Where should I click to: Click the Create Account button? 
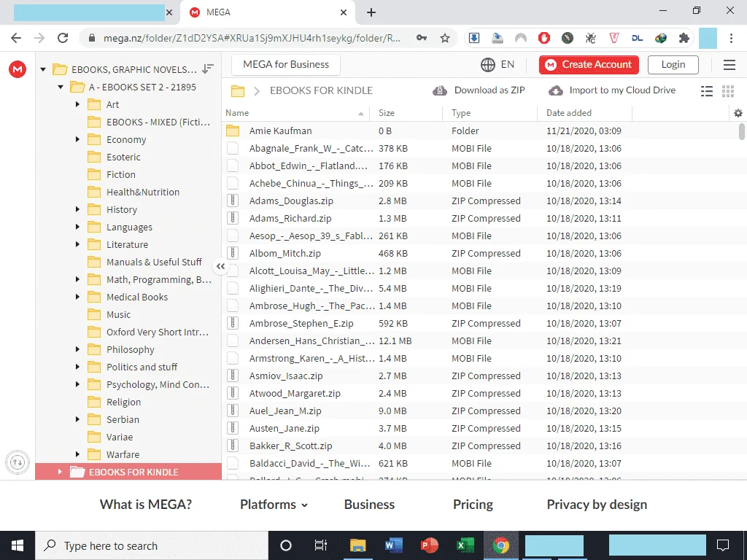click(589, 65)
